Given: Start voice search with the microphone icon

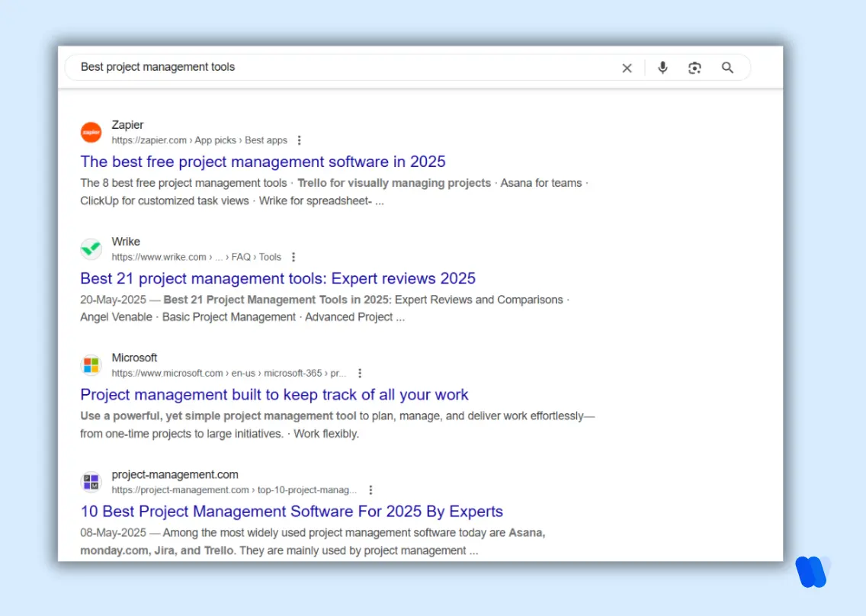Looking at the screenshot, I should 662,68.
